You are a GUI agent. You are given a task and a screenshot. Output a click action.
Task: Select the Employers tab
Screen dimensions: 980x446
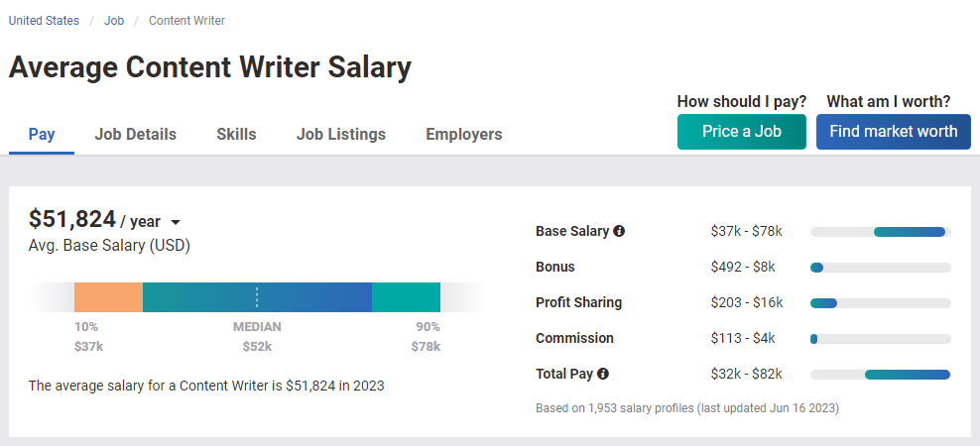click(x=463, y=134)
